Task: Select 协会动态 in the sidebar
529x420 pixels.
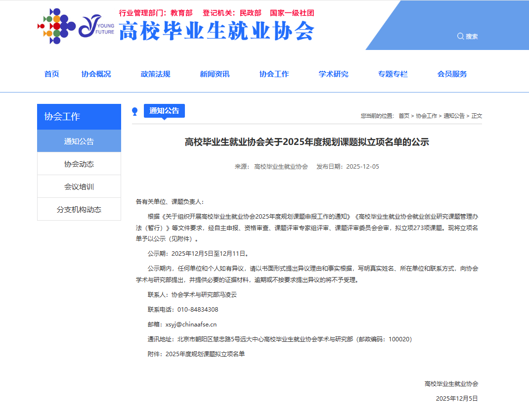Action: point(79,164)
